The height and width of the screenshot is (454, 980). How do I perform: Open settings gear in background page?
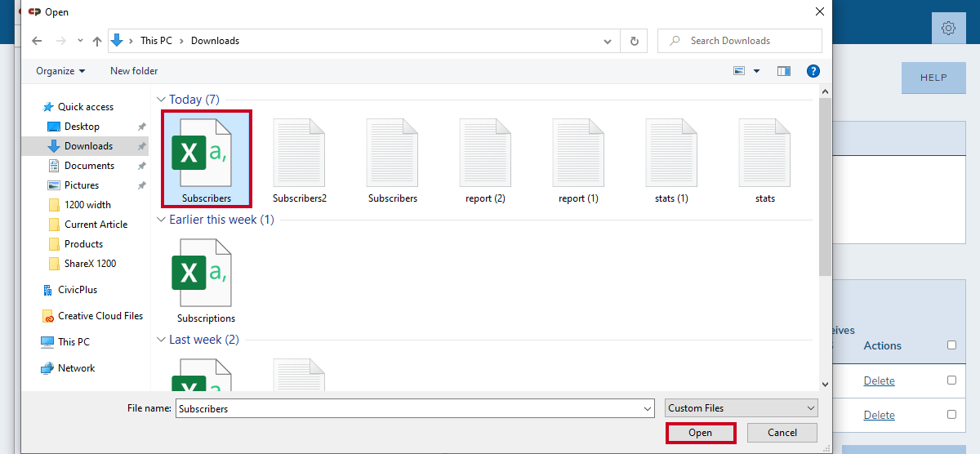[948, 29]
